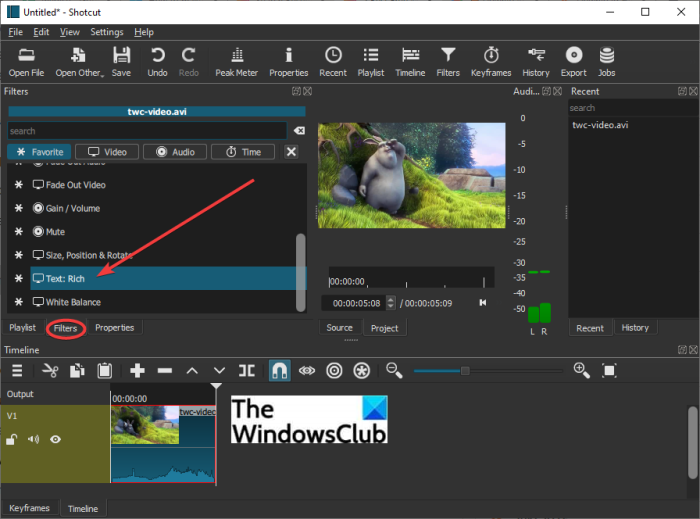Lock the V1 track
The height and width of the screenshot is (519, 700).
coord(12,439)
